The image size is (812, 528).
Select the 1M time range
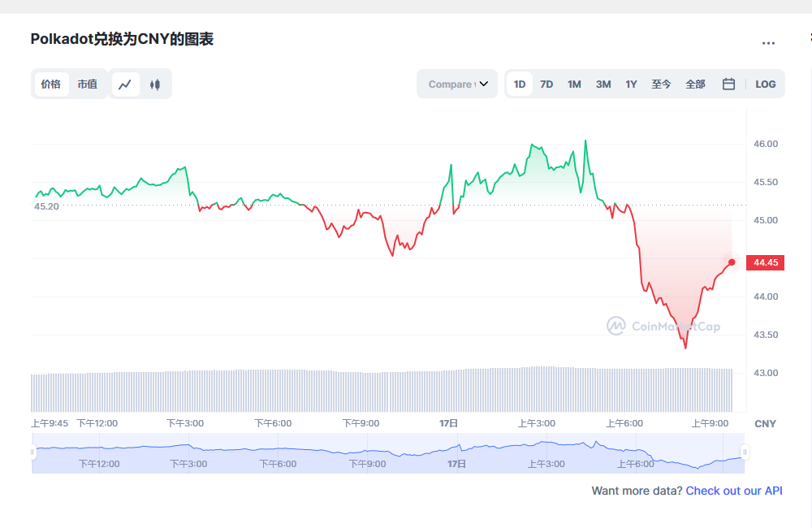click(x=574, y=84)
